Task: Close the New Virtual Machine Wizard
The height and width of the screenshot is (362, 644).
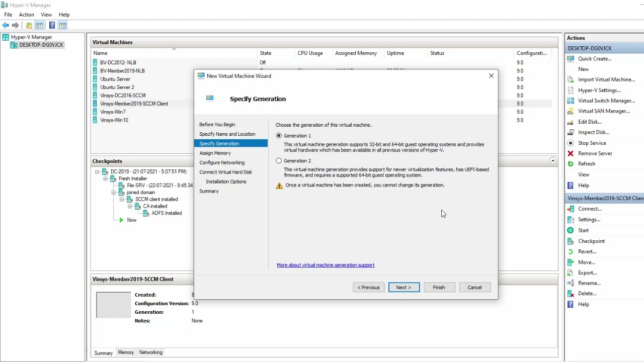Action: click(x=491, y=76)
